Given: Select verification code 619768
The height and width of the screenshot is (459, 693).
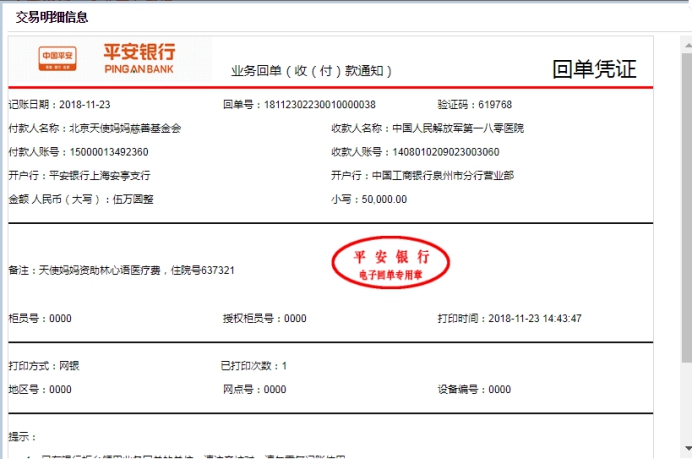Looking at the screenshot, I should coord(495,105).
